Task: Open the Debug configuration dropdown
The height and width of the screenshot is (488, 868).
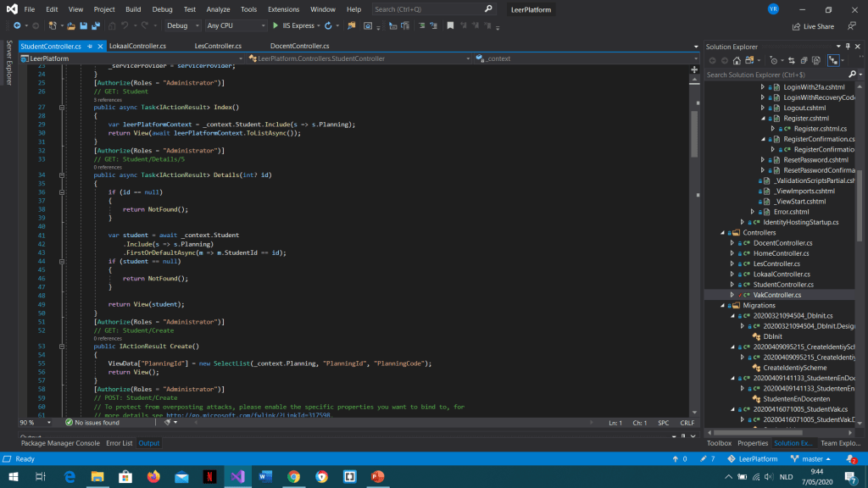Action: 183,26
